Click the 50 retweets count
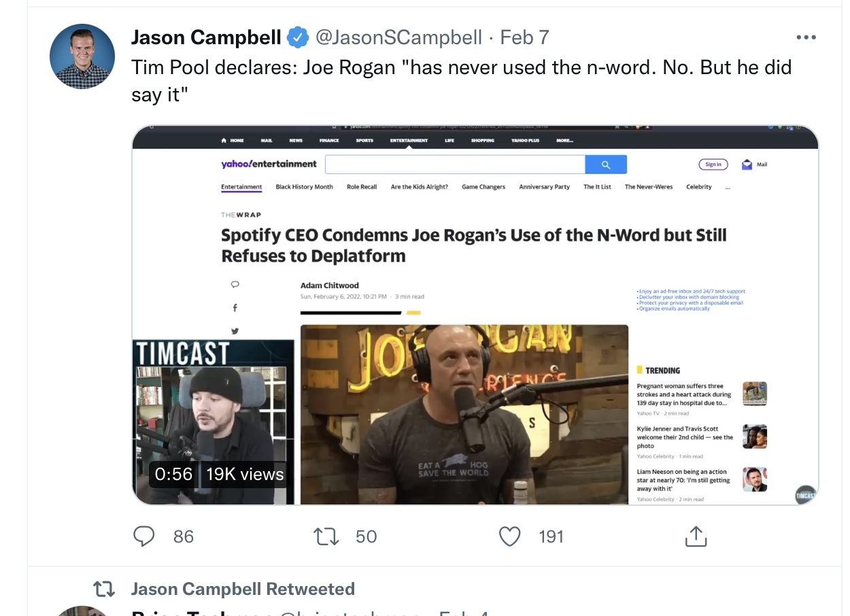The width and height of the screenshot is (850, 616). pos(366,536)
